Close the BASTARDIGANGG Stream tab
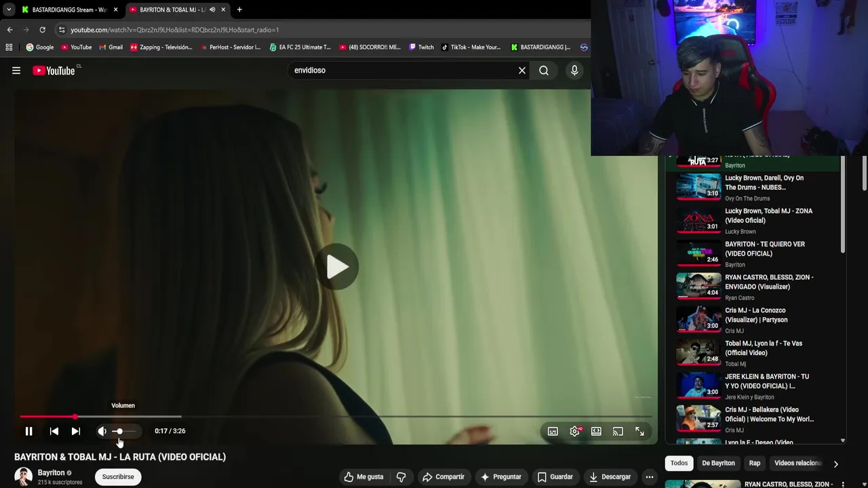The width and height of the screenshot is (868, 488). coord(115,9)
